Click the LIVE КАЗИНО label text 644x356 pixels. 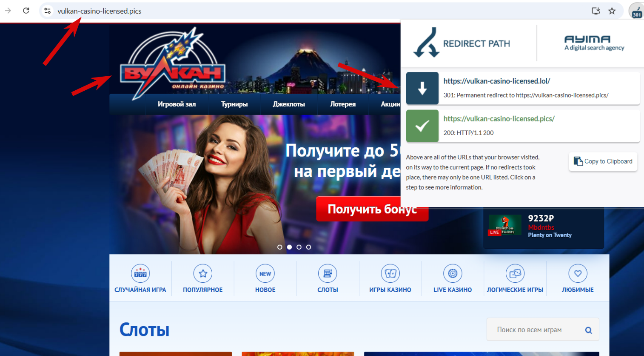point(453,290)
